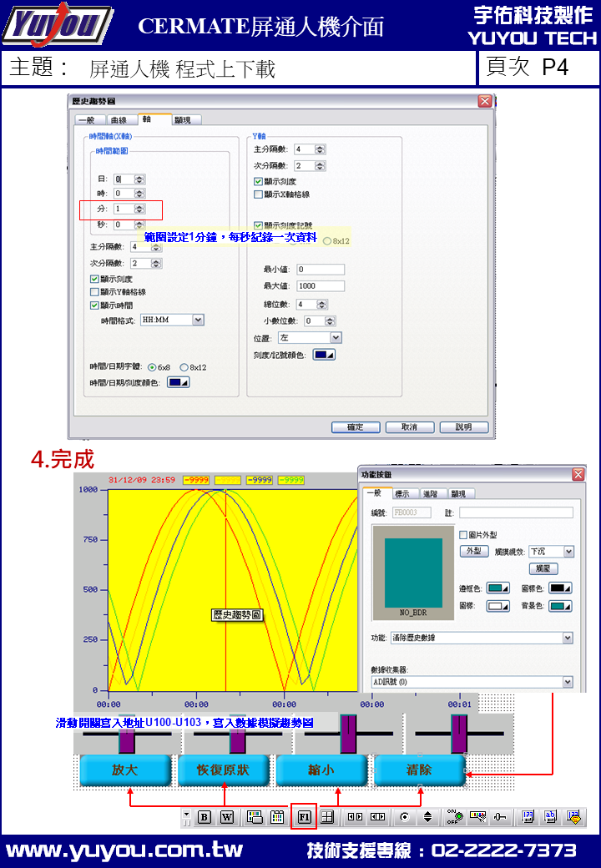Click the four-pane grid icon beside F1
The width and height of the screenshot is (601, 868).
[x=327, y=817]
